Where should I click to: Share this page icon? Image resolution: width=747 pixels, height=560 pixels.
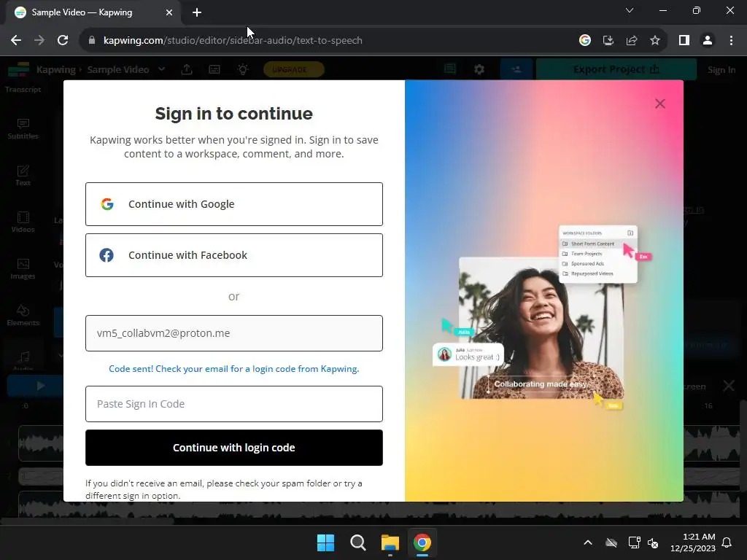632,41
